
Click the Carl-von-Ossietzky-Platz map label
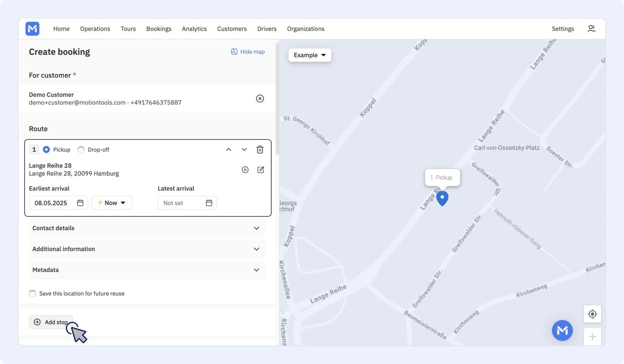(507, 148)
